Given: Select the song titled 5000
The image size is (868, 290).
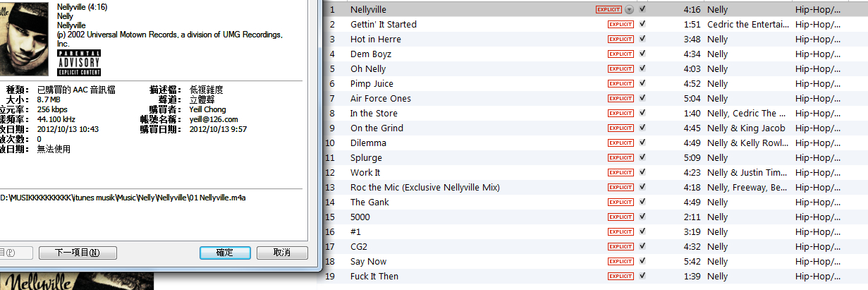Looking at the screenshot, I should [x=360, y=217].
